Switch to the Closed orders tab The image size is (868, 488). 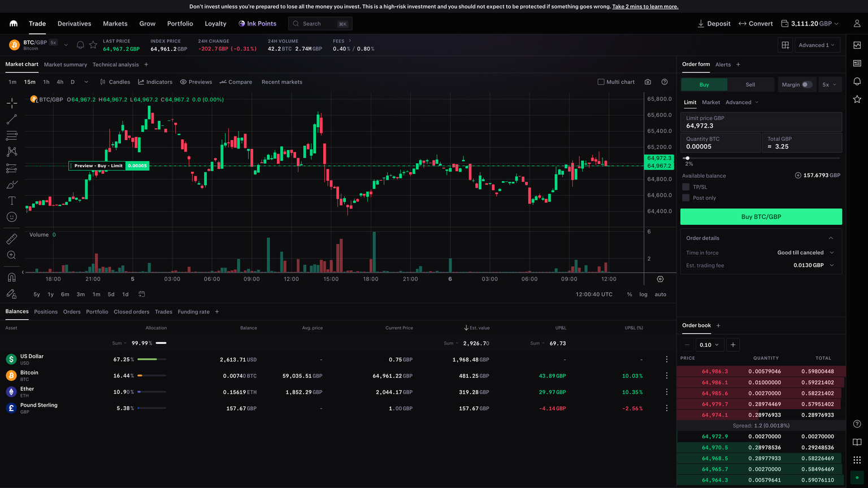point(132,312)
